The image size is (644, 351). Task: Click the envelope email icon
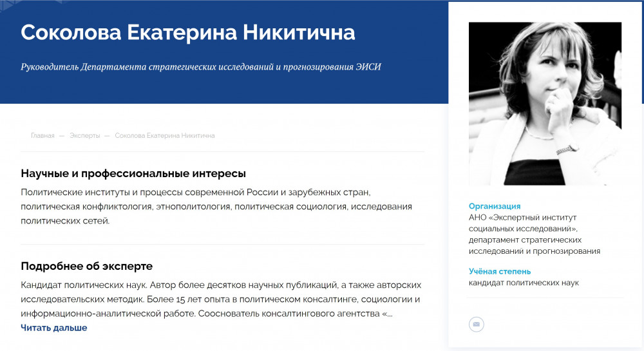tap(476, 325)
